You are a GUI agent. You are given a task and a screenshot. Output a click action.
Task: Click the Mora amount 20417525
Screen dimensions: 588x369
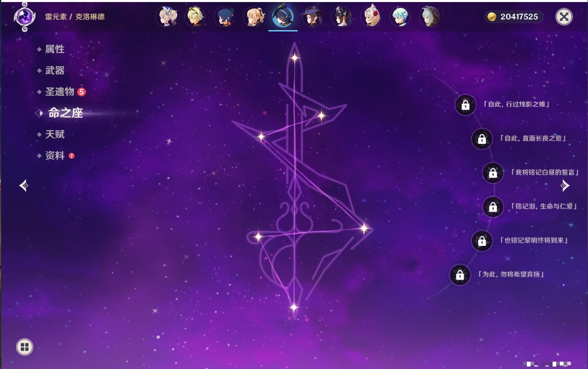tap(519, 17)
